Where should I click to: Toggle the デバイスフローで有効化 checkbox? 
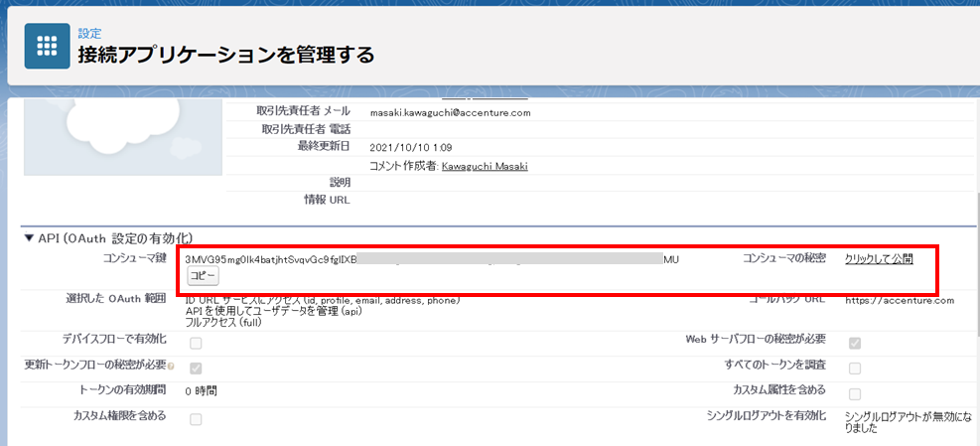coord(196,344)
